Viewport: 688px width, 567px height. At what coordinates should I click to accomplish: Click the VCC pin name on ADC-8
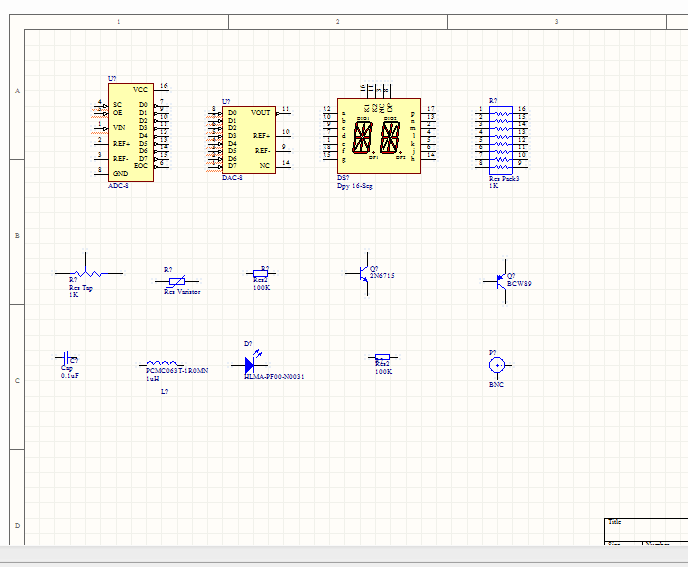coord(140,90)
